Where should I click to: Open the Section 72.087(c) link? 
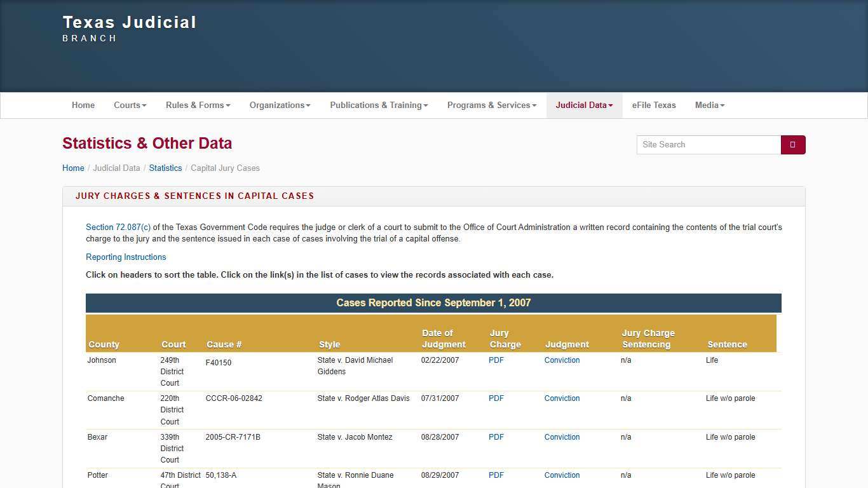pos(117,227)
